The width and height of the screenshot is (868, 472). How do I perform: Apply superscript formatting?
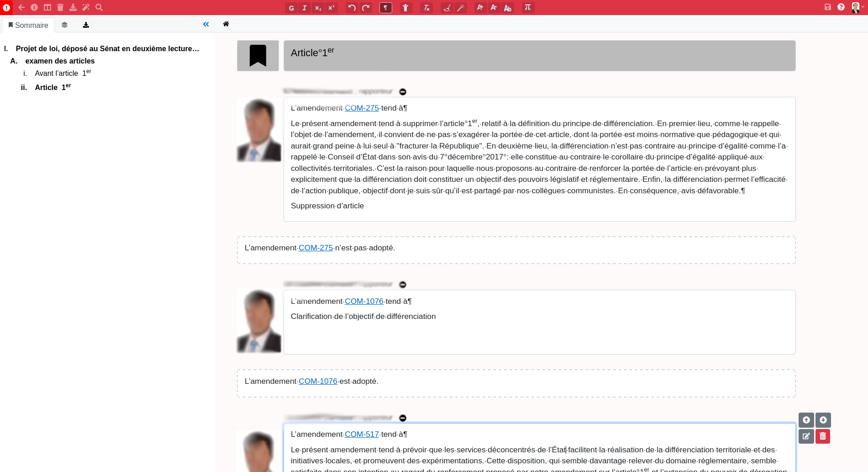click(331, 8)
